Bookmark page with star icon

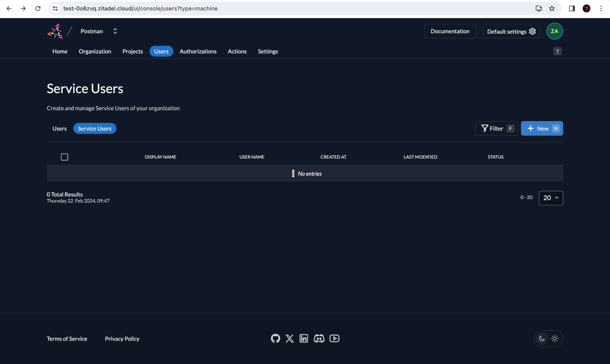pyautogui.click(x=552, y=9)
